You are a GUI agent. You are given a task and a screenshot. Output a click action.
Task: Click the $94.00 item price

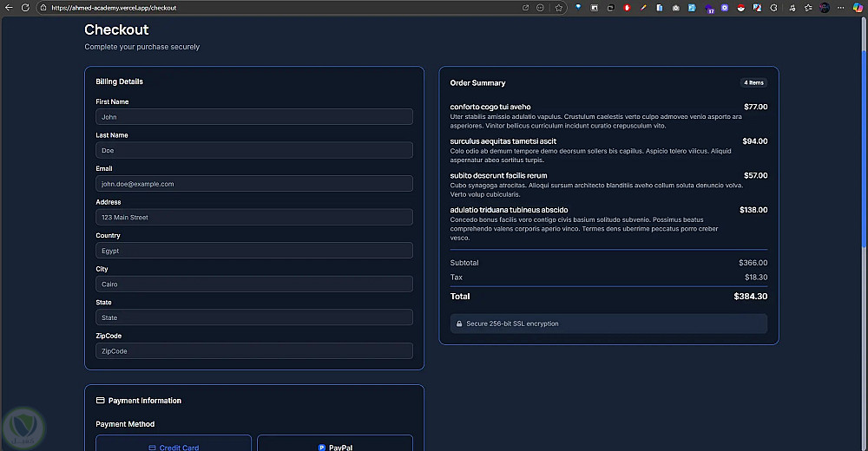coord(754,141)
